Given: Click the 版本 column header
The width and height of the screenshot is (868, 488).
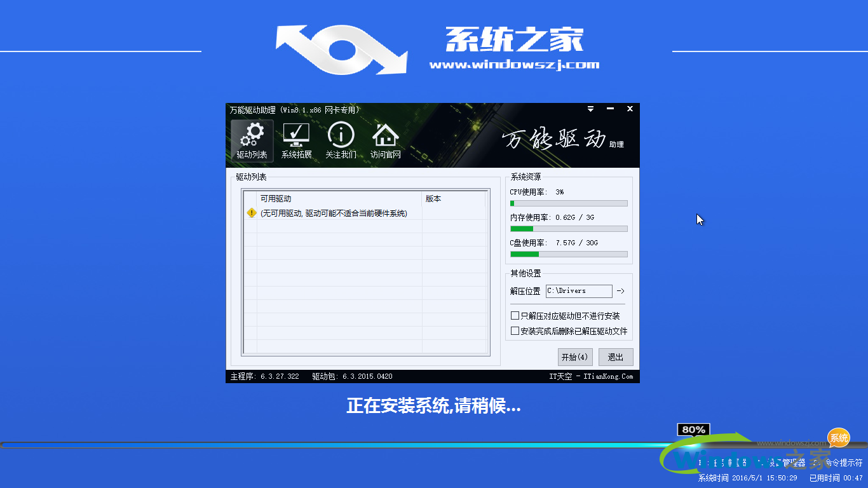Looking at the screenshot, I should [x=433, y=199].
